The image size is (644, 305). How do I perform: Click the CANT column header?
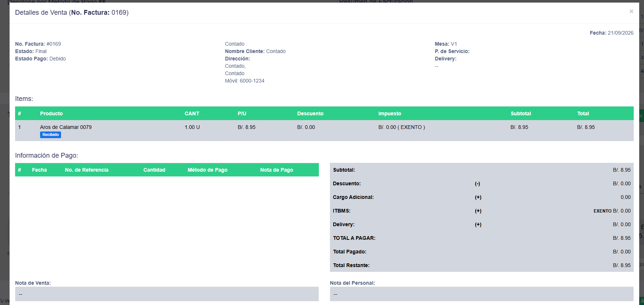(x=192, y=113)
